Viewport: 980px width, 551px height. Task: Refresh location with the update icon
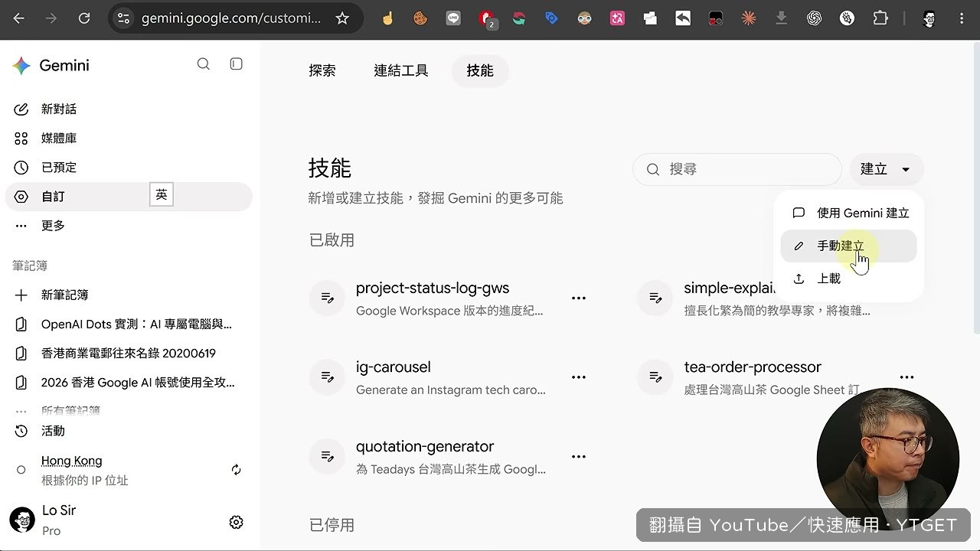pos(236,470)
